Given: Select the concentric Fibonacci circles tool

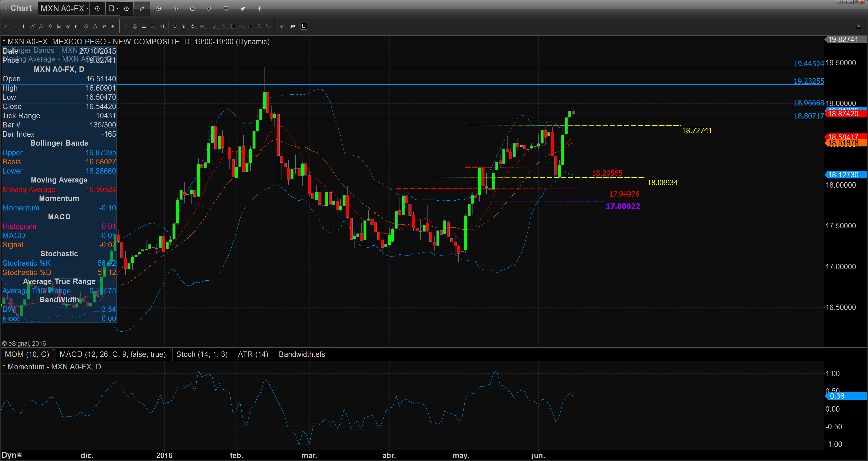Looking at the screenshot, I should click(135, 26).
